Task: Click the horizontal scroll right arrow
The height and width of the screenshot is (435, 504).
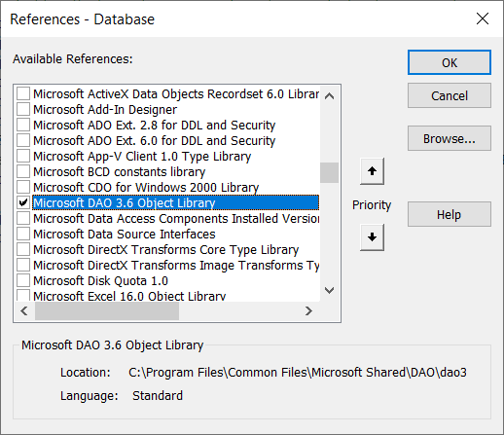Action: tap(309, 311)
